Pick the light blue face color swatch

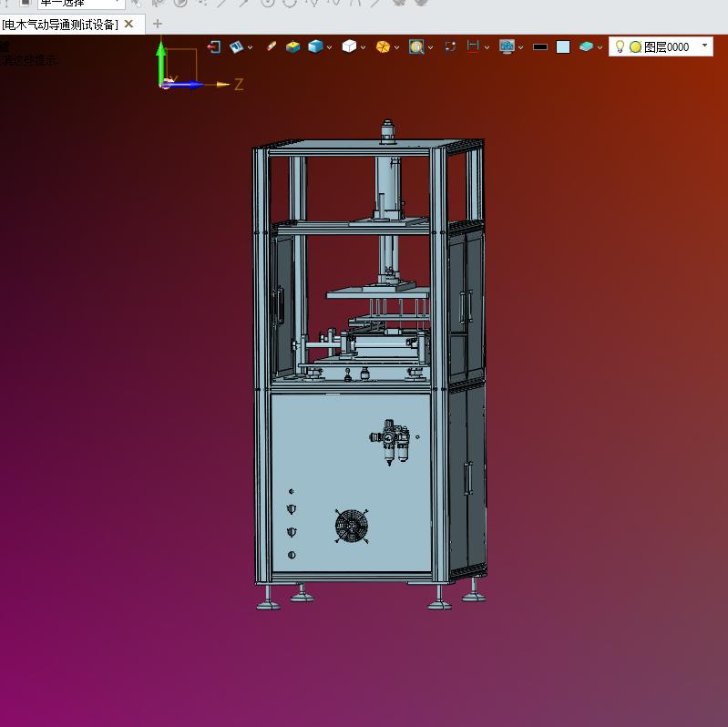point(563,46)
